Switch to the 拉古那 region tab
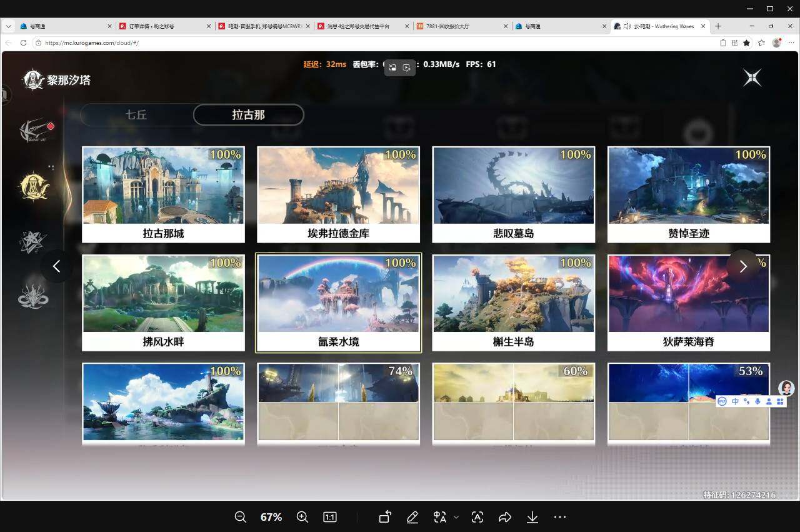800x532 pixels. [x=249, y=115]
